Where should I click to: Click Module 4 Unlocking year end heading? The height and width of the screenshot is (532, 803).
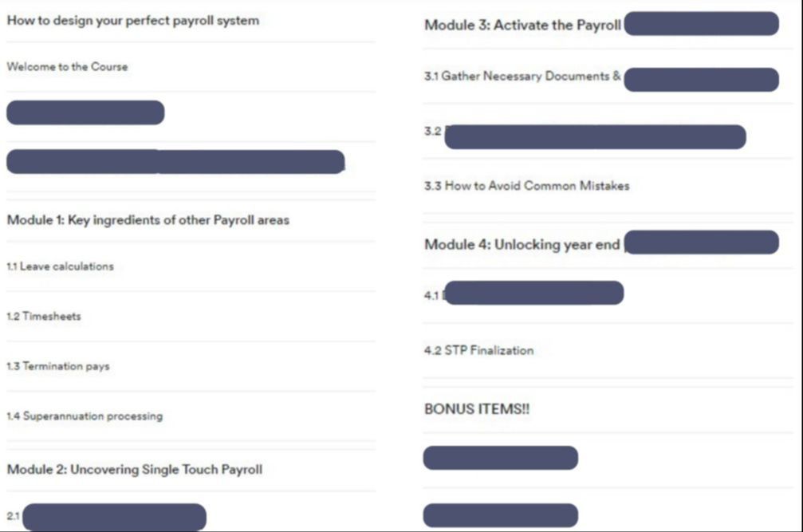click(602, 242)
